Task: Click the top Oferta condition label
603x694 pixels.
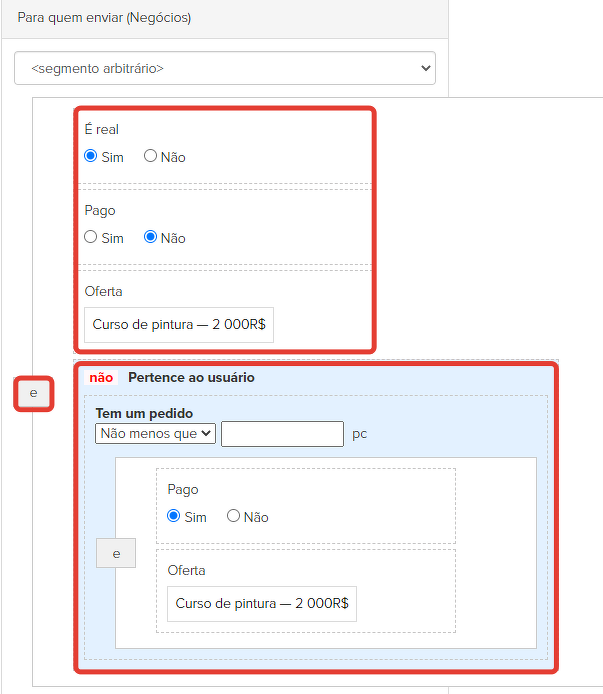Action: 104,291
